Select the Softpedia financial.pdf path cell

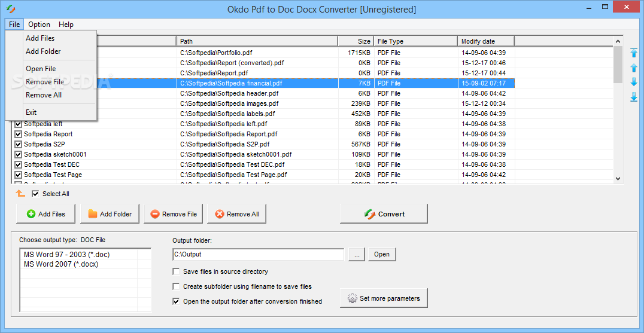pyautogui.click(x=257, y=83)
